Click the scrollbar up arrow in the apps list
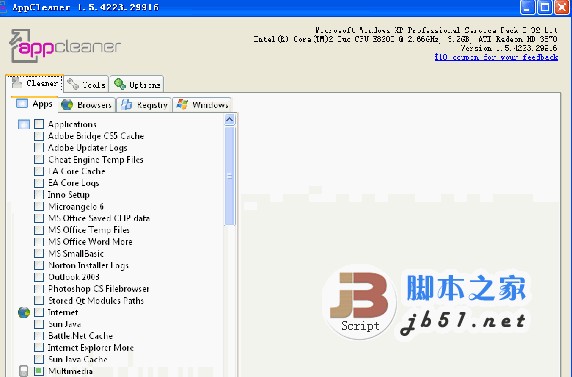The height and width of the screenshot is (377, 572). click(229, 119)
